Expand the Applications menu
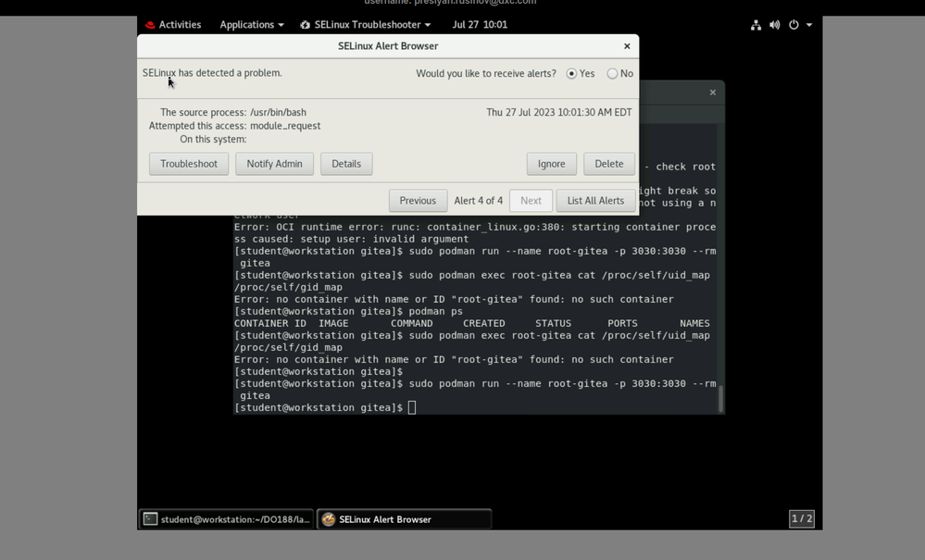The height and width of the screenshot is (560, 925). coord(251,25)
